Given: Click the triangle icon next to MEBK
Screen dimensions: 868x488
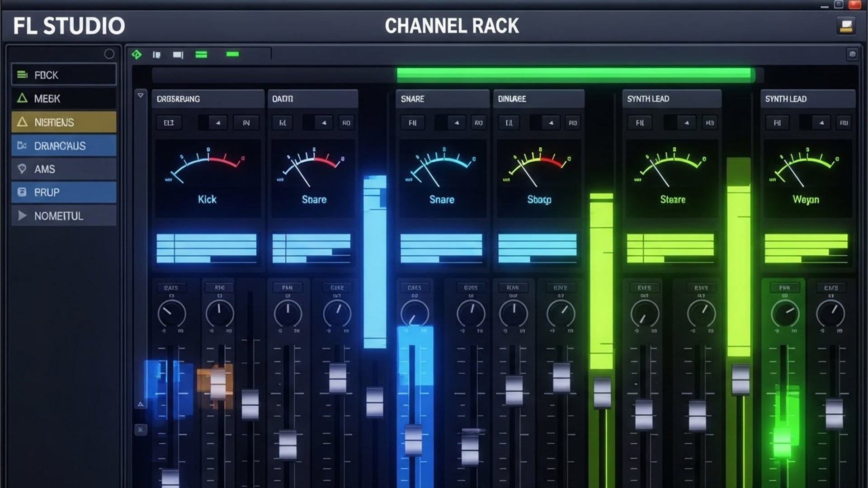Looking at the screenshot, I should pos(22,99).
